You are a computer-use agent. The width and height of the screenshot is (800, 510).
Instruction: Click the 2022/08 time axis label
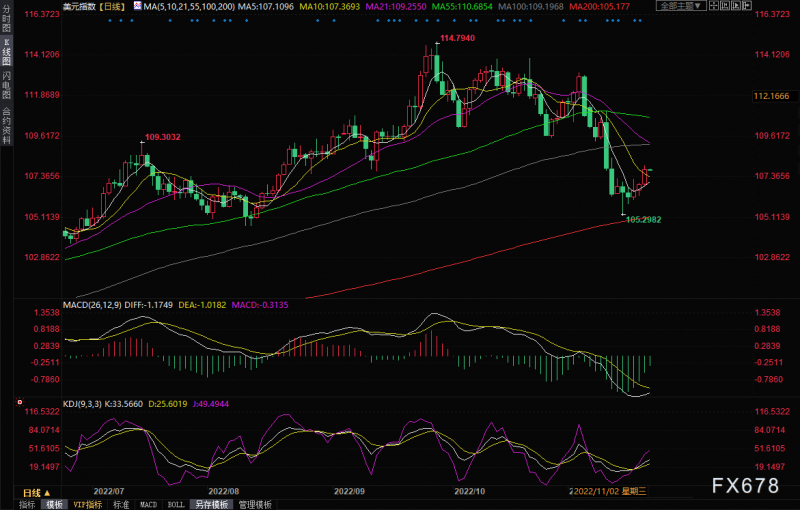click(223, 491)
